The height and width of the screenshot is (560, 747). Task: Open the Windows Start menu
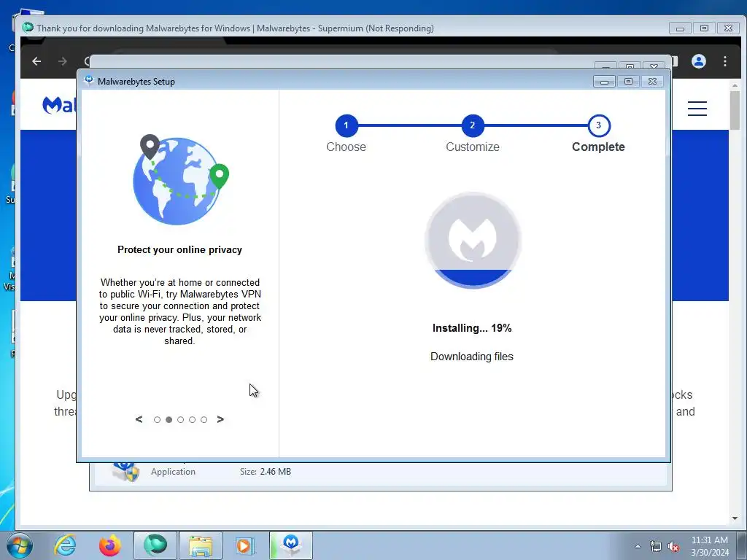(20, 545)
